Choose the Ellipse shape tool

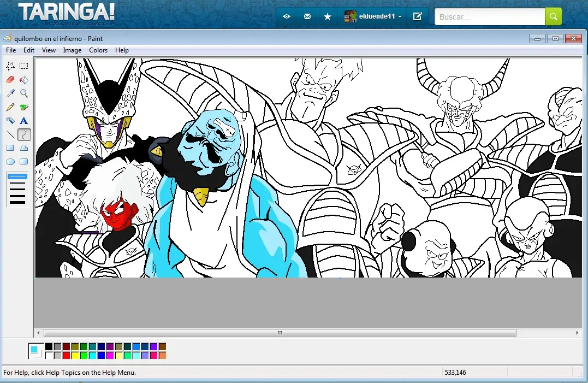pos(10,162)
